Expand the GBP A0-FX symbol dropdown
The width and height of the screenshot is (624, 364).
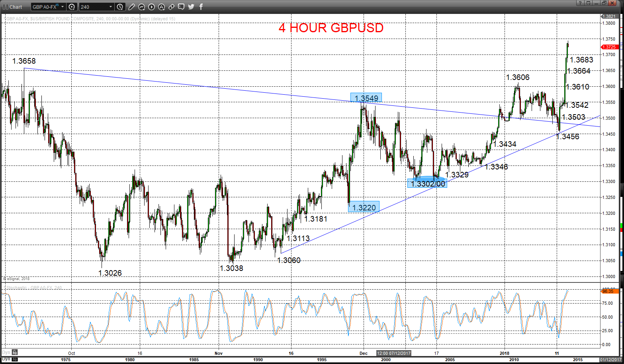tap(63, 7)
